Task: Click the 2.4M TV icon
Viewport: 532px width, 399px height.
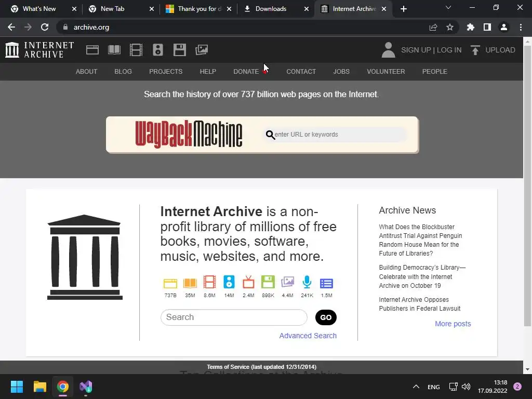Action: [248, 282]
